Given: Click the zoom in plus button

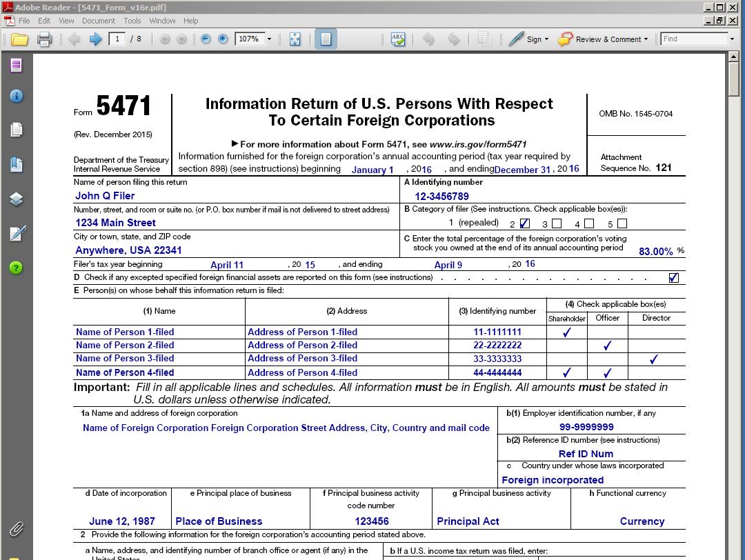Looking at the screenshot, I should click(x=223, y=39).
